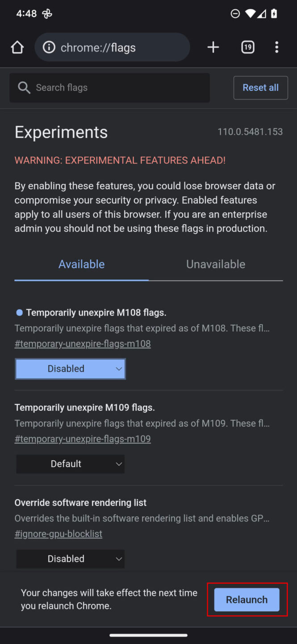Viewport: 297px width, 644px height.
Task: Tap the blue dot beside the M108 flag
Action: 19,312
